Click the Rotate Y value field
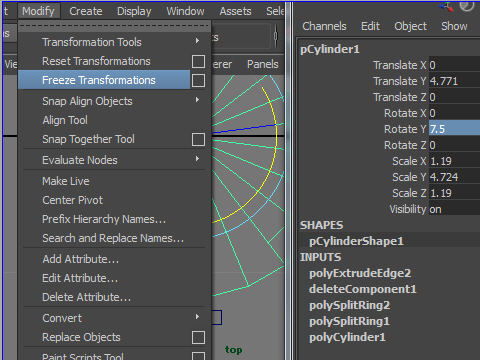480x360 pixels. [454, 129]
